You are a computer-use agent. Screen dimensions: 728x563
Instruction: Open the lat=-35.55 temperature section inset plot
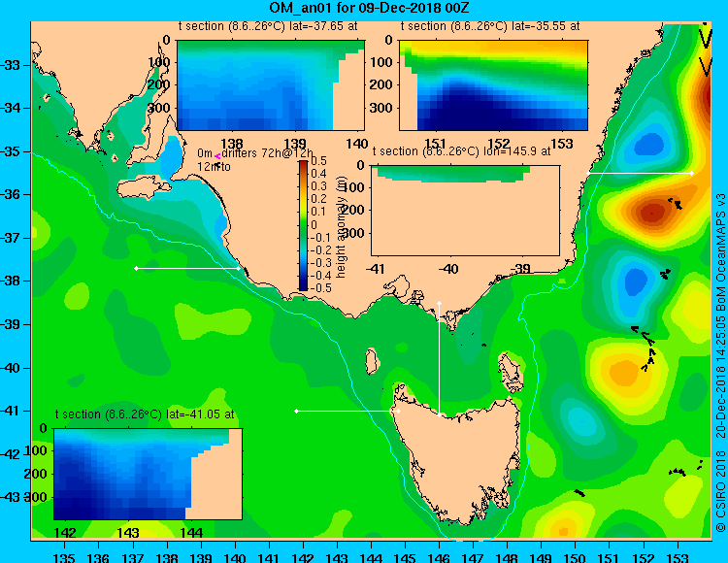pos(493,85)
